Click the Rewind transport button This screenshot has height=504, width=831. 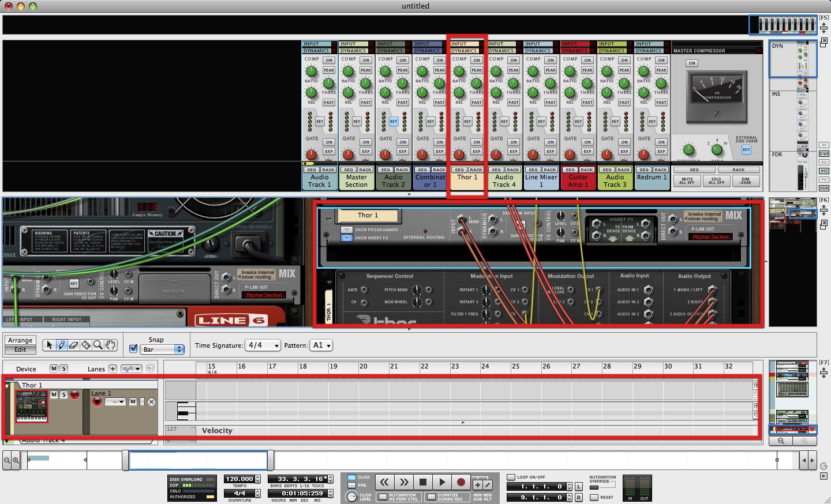point(385,482)
